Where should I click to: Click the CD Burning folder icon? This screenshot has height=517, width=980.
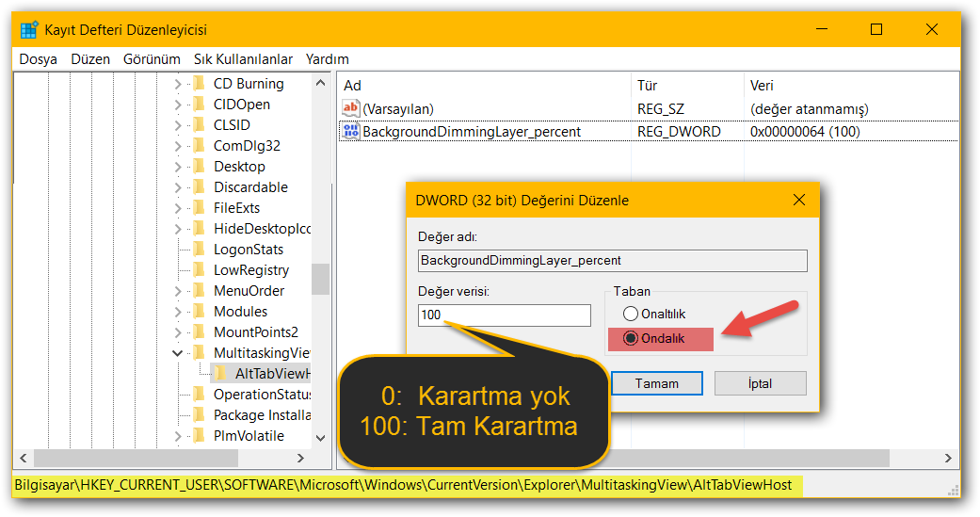tap(200, 83)
